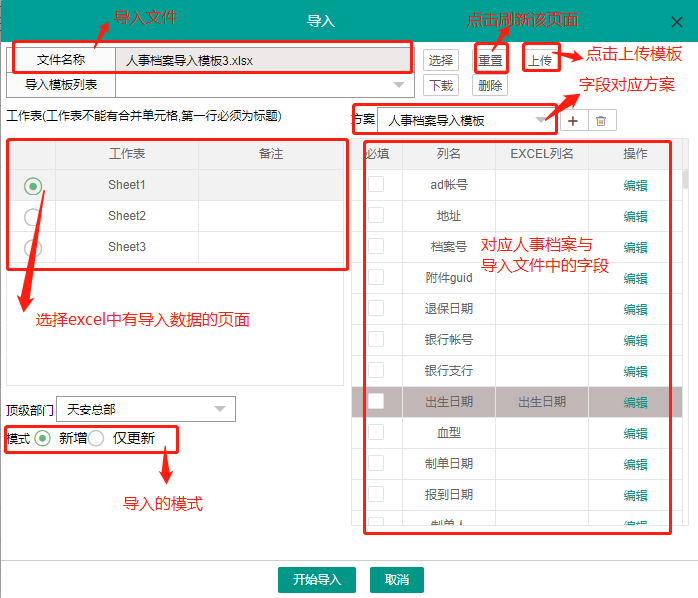This screenshot has width=698, height=598.
Task: Click the 上传 button
Action: (x=539, y=60)
